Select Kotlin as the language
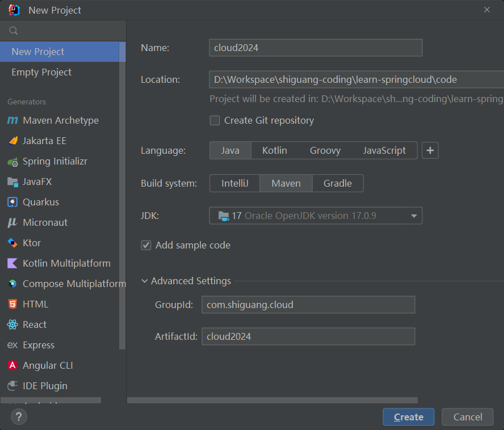 275,150
